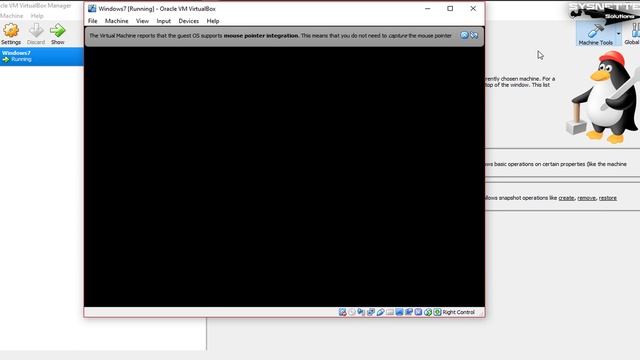The width and height of the screenshot is (640, 360).
Task: Click the Show arrow in the Manager toolbar
Action: point(58,34)
